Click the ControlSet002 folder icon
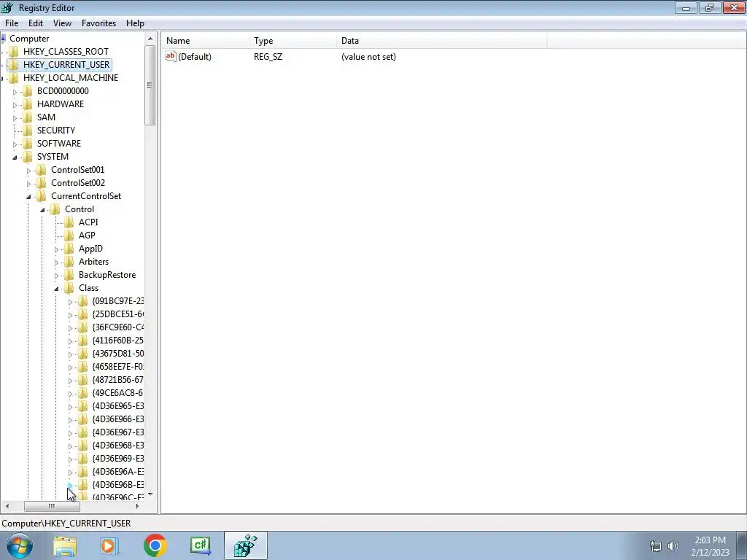Image resolution: width=747 pixels, height=560 pixels. tap(42, 183)
